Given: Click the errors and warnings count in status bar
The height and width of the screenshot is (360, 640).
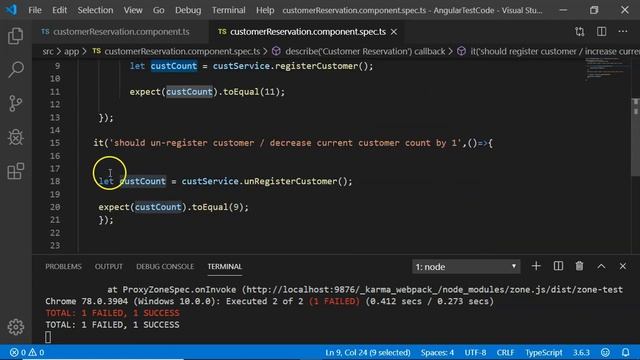Looking at the screenshot, I should click(x=27, y=352).
